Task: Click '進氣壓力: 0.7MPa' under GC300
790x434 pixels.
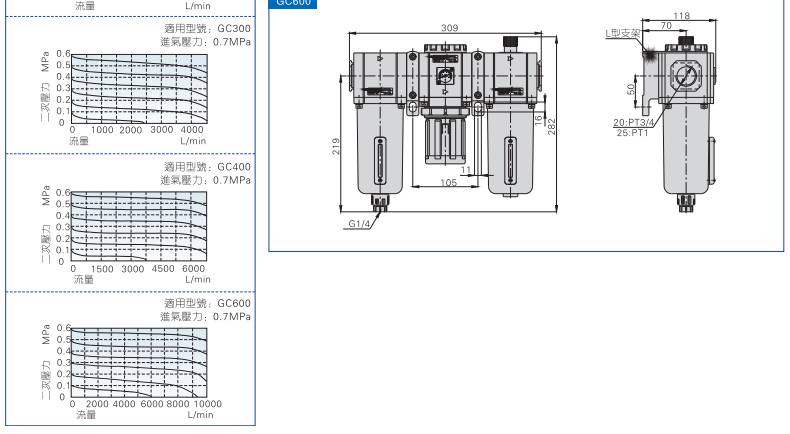Action: point(206,42)
